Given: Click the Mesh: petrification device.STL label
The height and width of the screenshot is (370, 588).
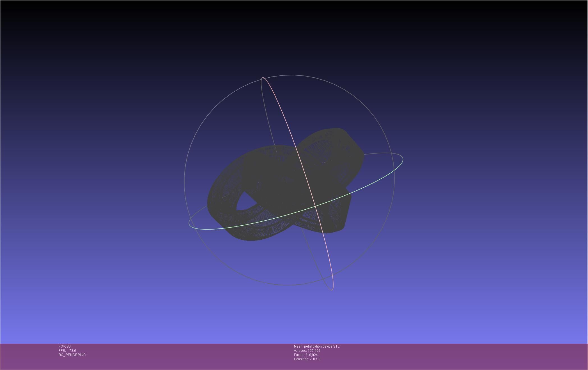Looking at the screenshot, I should pos(316,346).
